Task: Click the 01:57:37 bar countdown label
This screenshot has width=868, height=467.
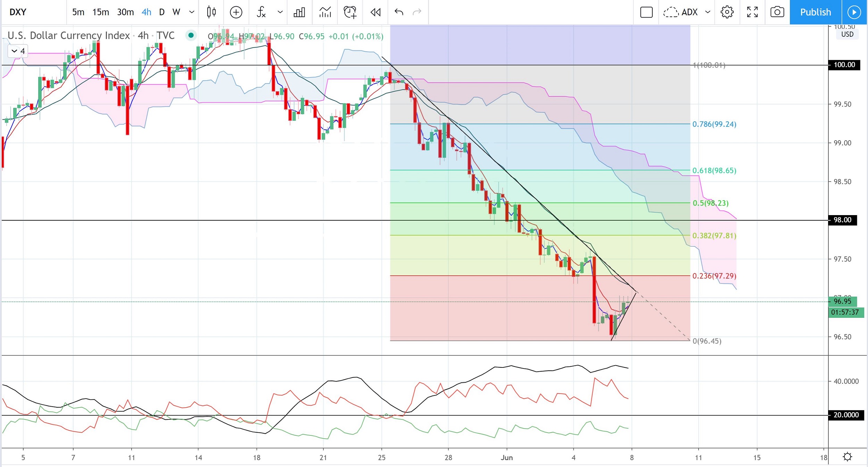Action: coord(846,312)
